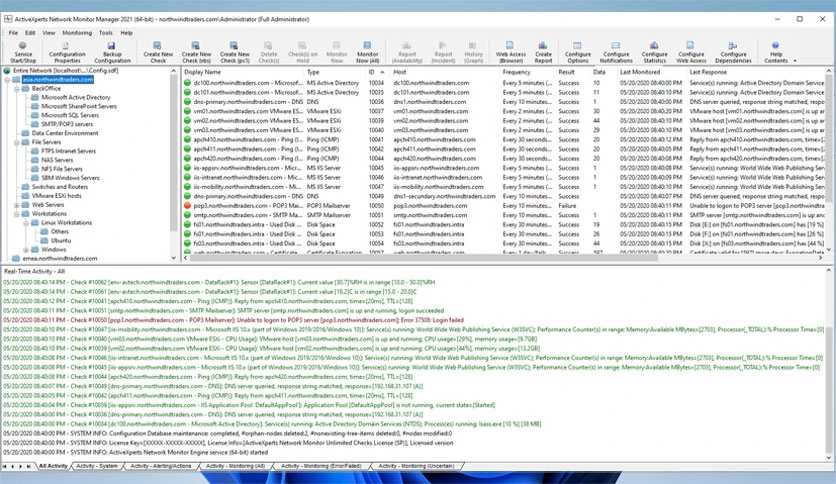The height and width of the screenshot is (484, 836).
Task: Click the next-tab arrow in activity tabs
Action: click(x=21, y=466)
